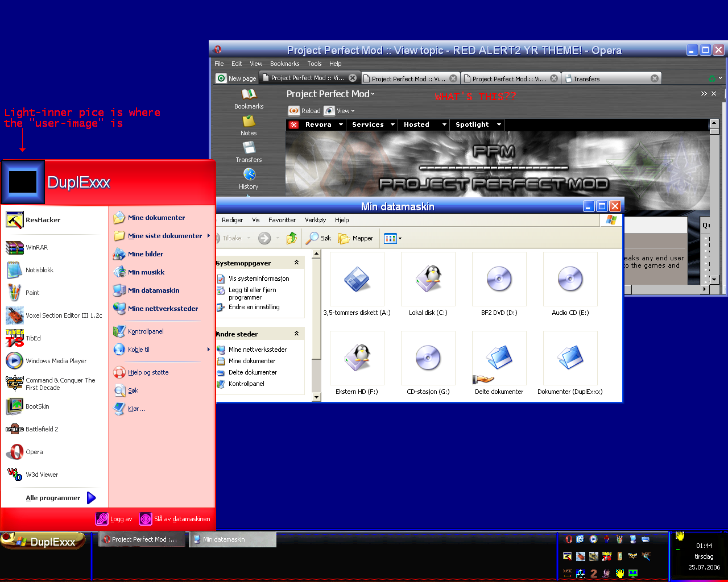Open Verktøy menu in Min datamaskin
Viewport: 728px width, 582px height.
pyautogui.click(x=315, y=220)
